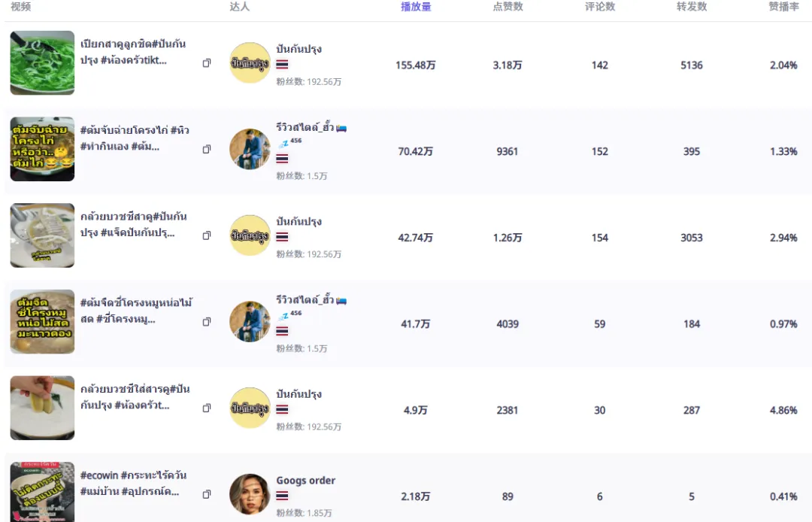Sort by 点赞数 column header
Image resolution: width=812 pixels, height=522 pixels.
(507, 7)
